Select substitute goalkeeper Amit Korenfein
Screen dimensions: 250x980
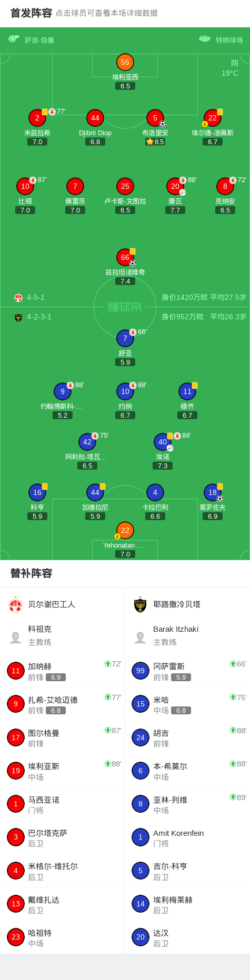[187, 838]
